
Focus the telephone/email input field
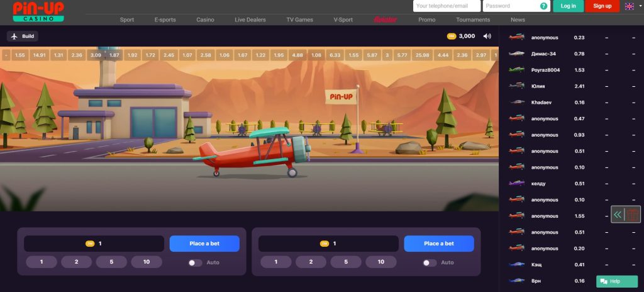(447, 6)
